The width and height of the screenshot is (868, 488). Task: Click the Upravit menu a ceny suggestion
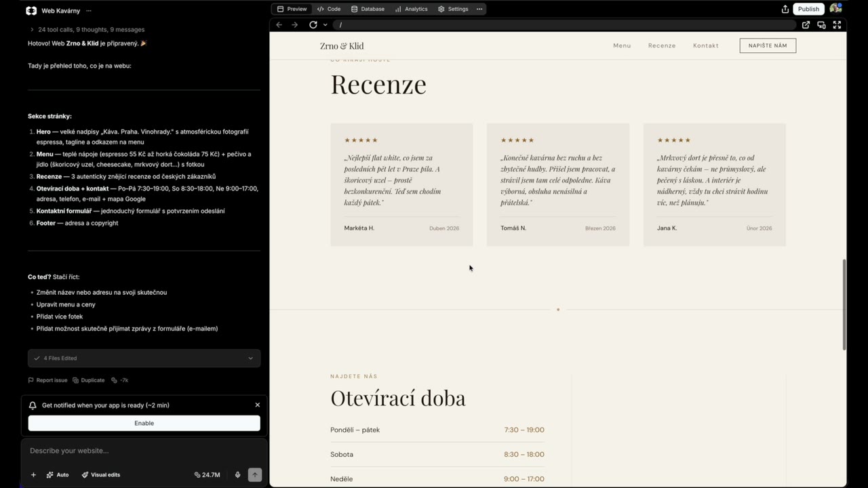[66, 304]
